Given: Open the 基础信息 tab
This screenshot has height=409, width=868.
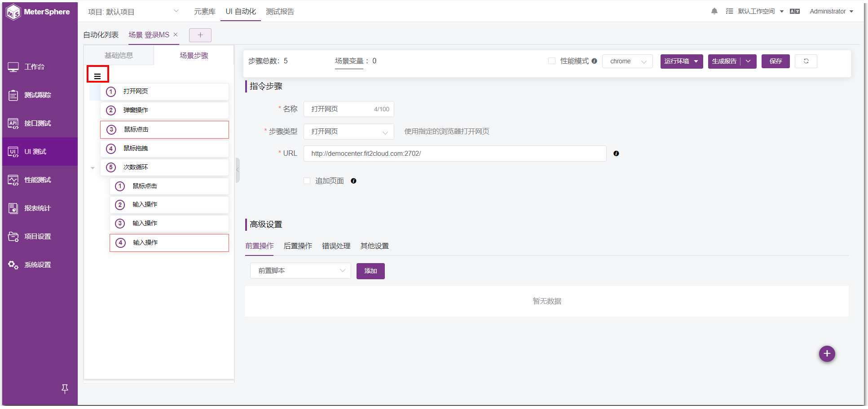Looking at the screenshot, I should [x=119, y=55].
